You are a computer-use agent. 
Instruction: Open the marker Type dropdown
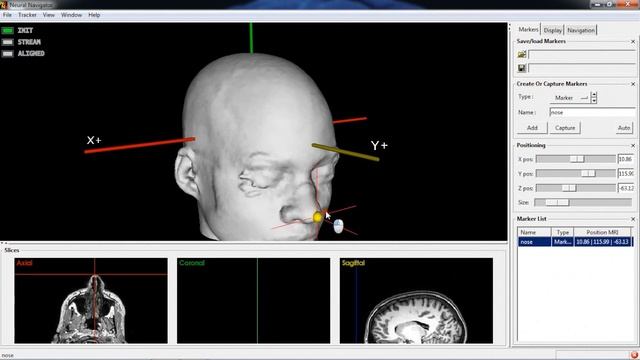click(570, 98)
